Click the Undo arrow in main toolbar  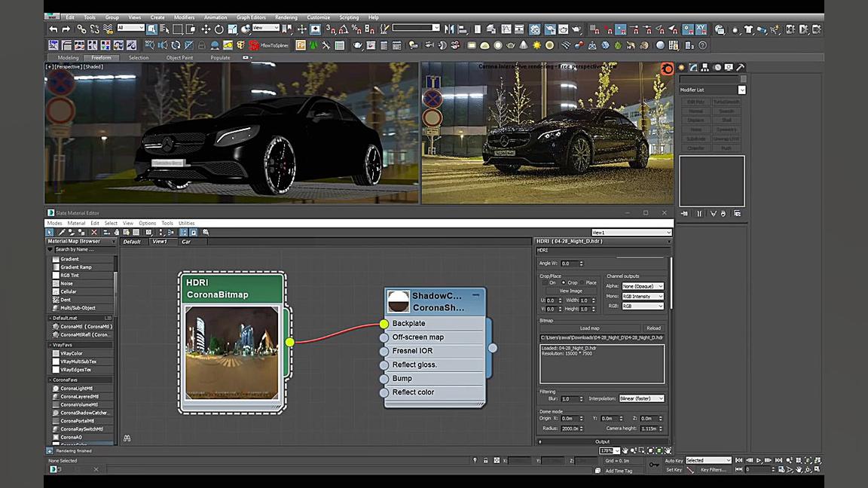53,29
